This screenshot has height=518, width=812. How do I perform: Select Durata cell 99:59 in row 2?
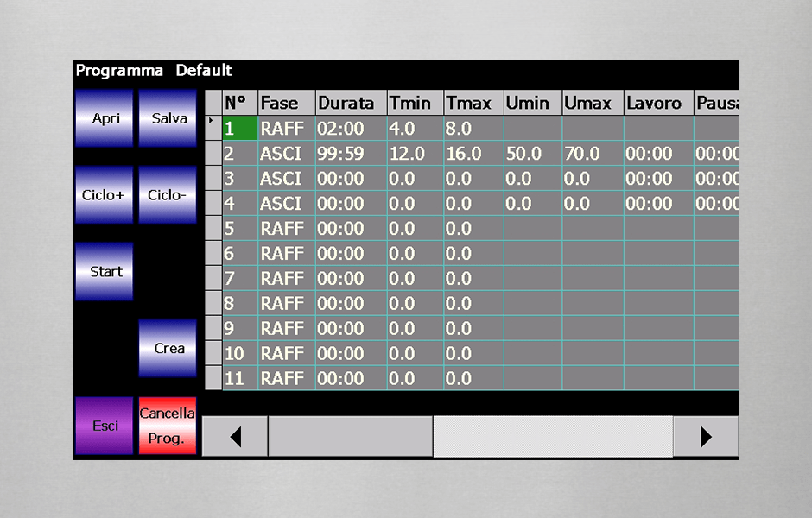[352, 153]
